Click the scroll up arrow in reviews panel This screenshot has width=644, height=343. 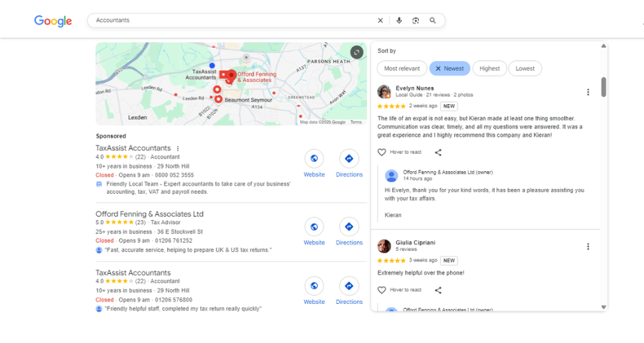tap(604, 46)
